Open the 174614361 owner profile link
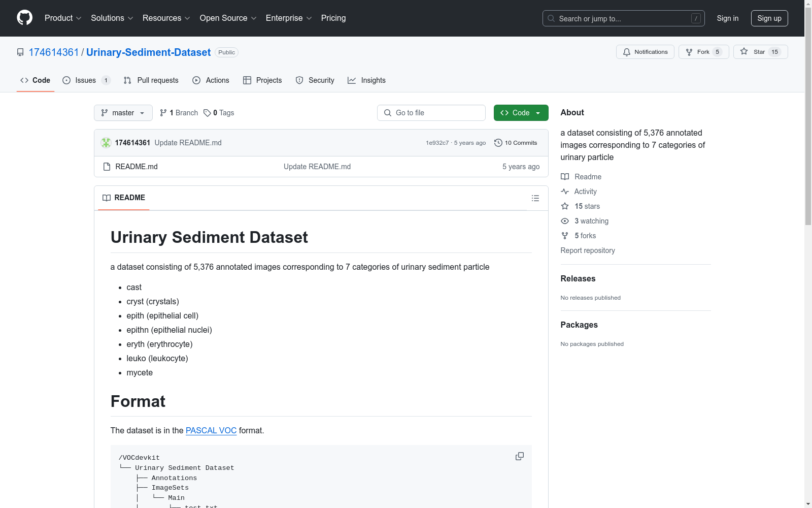The width and height of the screenshot is (812, 508). point(54,52)
